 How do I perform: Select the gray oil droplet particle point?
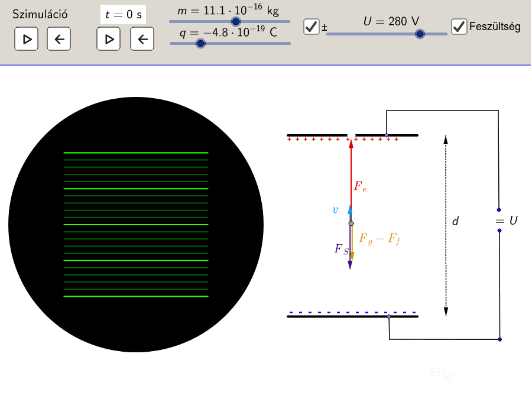(351, 223)
